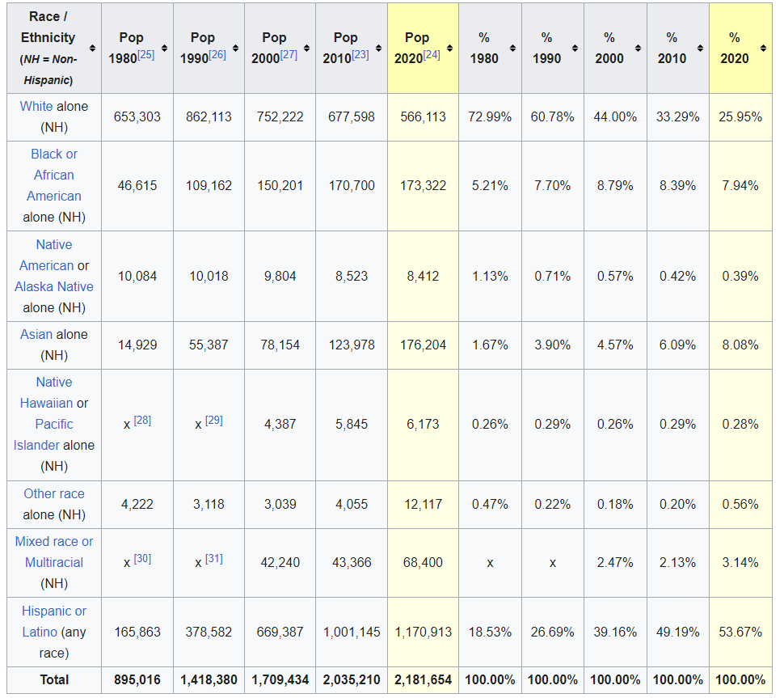784x698 pixels.
Task: Select Hispanic 1990 percentage 26.69%
Action: [553, 632]
